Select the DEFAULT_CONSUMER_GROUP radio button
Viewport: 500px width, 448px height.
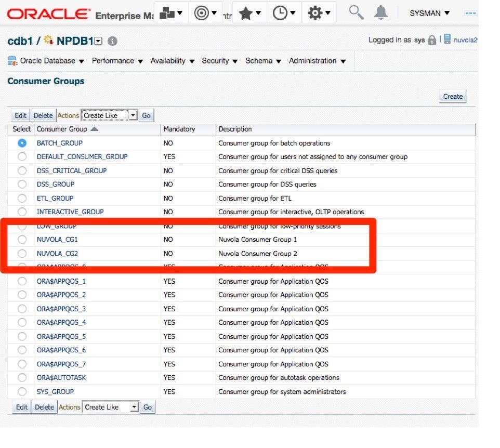click(x=22, y=156)
